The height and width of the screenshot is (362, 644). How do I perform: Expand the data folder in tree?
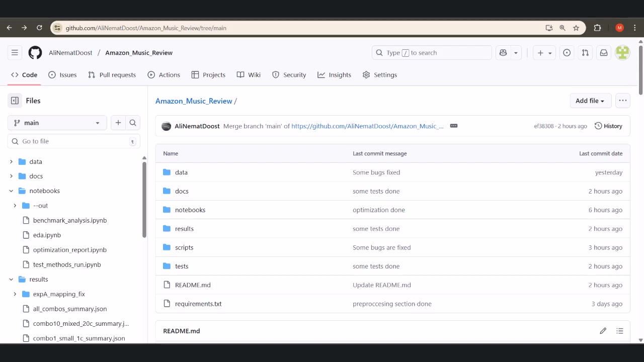click(x=11, y=162)
